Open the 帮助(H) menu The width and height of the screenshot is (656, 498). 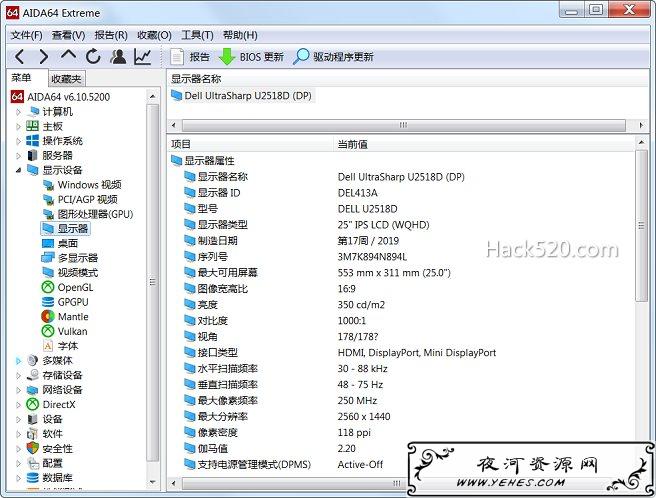[240, 35]
